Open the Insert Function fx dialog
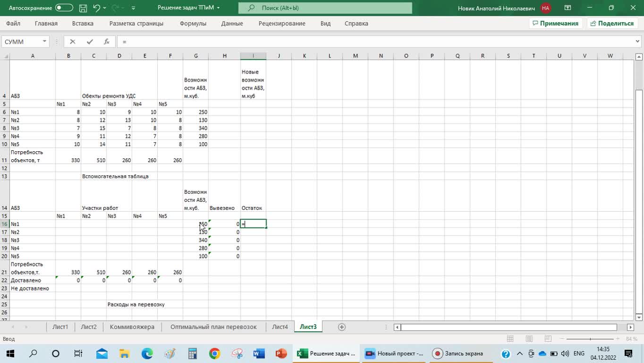This screenshot has width=644, height=363. (107, 42)
